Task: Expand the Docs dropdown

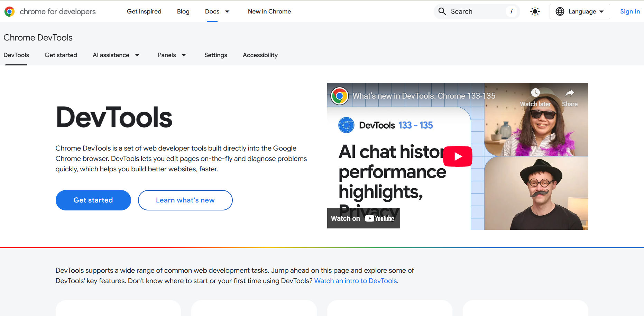Action: point(217,11)
